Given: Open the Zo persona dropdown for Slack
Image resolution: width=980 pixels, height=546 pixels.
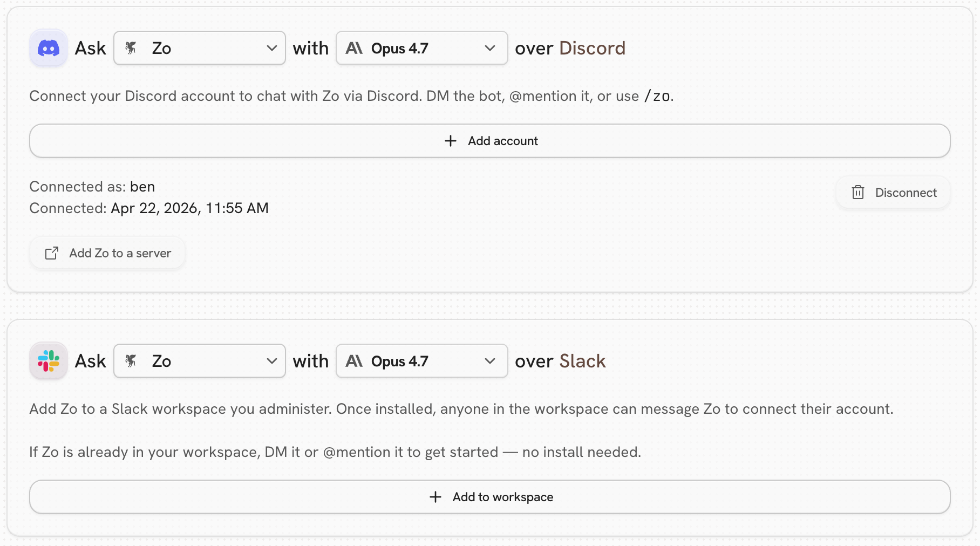Looking at the screenshot, I should coord(200,361).
